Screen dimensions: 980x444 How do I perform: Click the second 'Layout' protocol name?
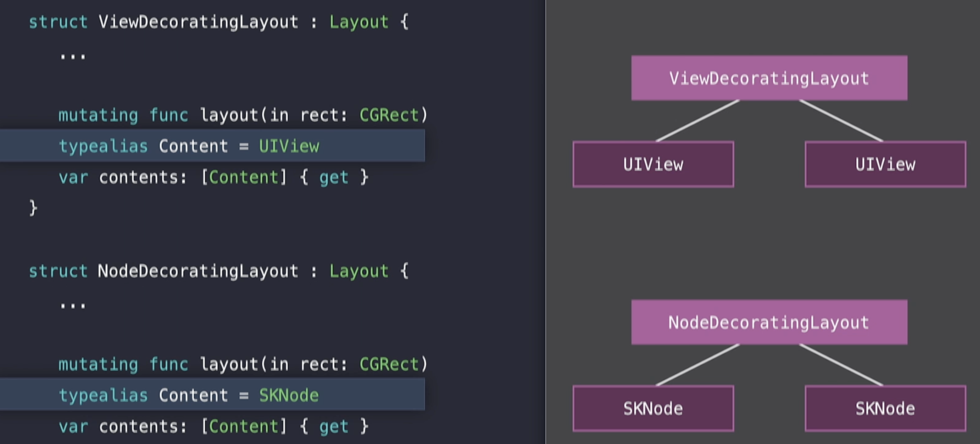[359, 271]
